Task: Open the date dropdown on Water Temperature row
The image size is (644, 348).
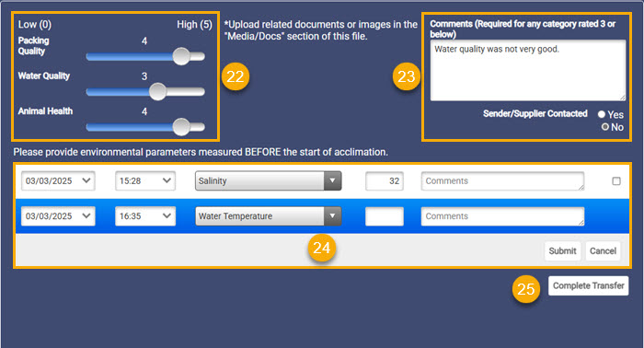Action: pyautogui.click(x=58, y=216)
